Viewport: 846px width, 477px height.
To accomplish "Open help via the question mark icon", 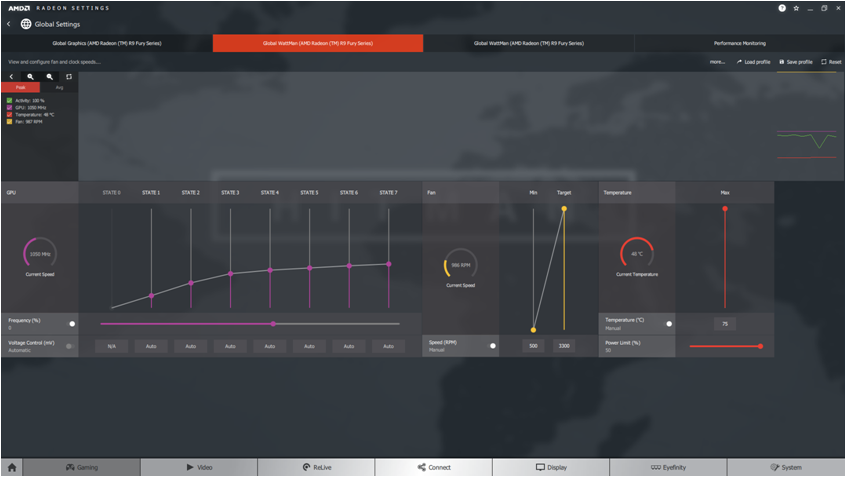I will (x=782, y=8).
